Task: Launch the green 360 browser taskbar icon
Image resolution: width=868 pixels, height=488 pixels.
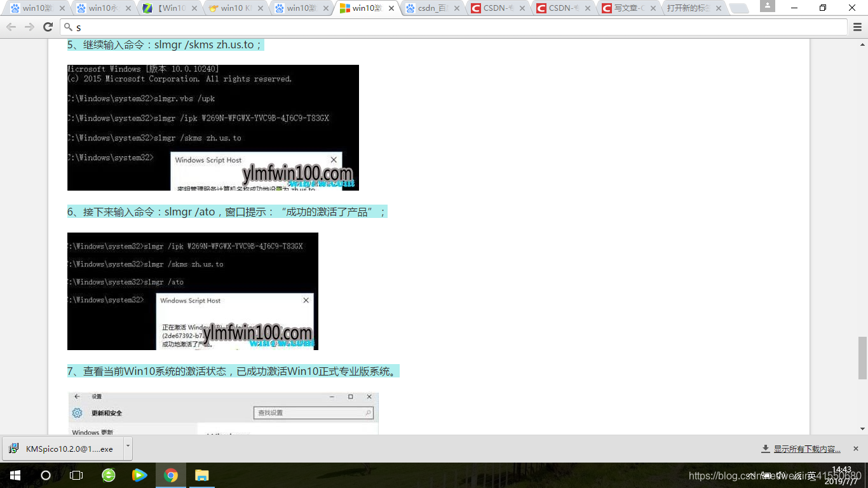Action: click(109, 475)
